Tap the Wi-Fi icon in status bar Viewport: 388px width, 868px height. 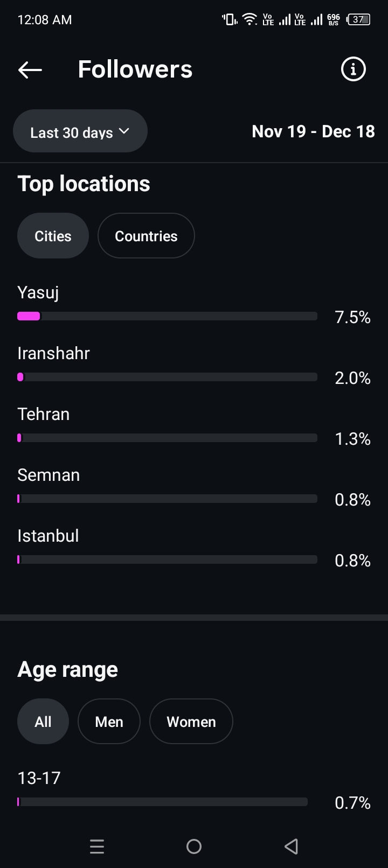[250, 20]
